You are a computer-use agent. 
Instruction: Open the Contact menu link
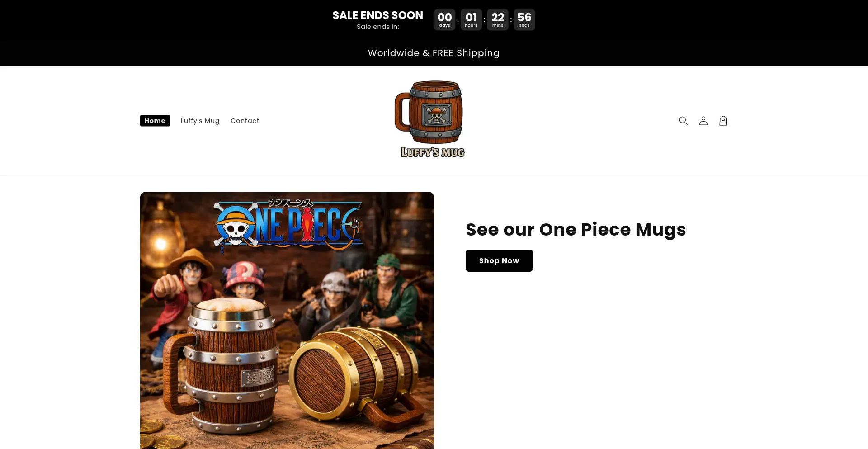click(x=245, y=121)
